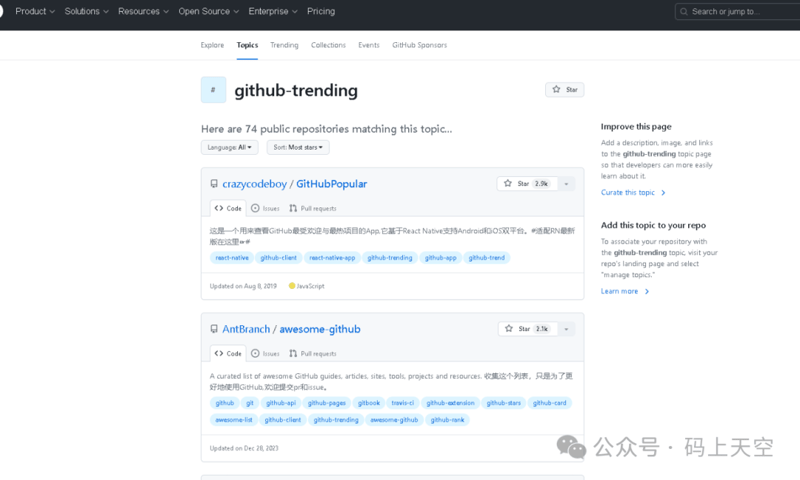This screenshot has width=800, height=480.
Task: Click the Updated on Aug 8, 2019 text
Action: [243, 286]
